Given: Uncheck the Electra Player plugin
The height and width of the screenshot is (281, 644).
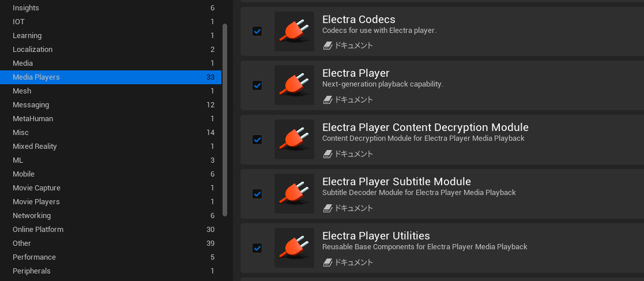Looking at the screenshot, I should (257, 85).
